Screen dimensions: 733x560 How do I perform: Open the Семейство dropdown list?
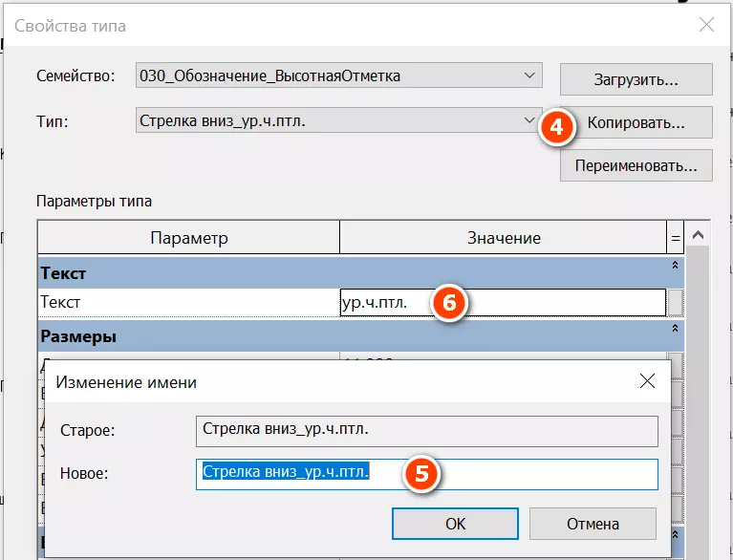click(x=530, y=75)
